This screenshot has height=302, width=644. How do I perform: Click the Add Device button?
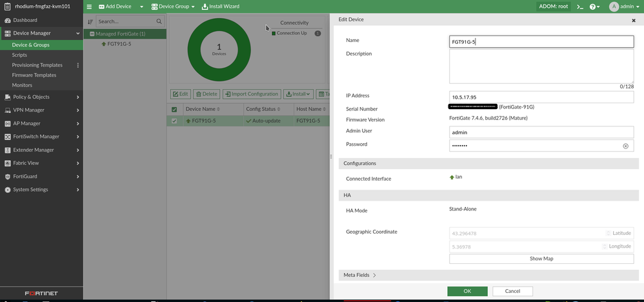coord(115,6)
